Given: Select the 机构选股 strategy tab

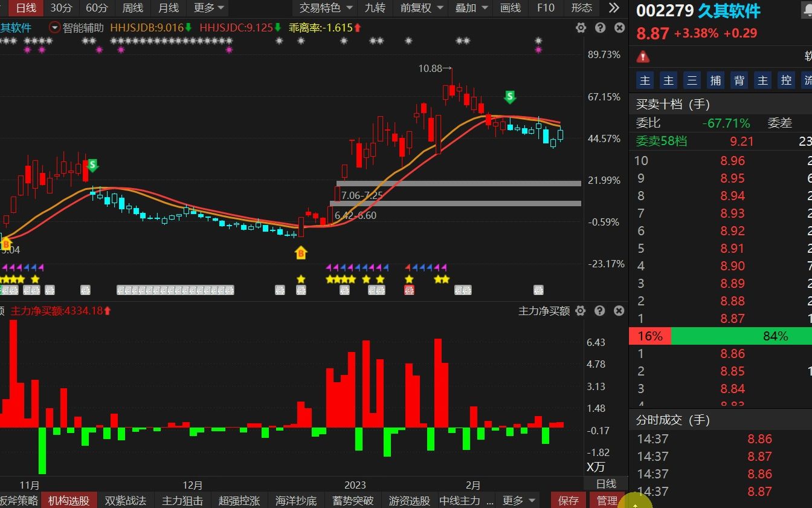Looking at the screenshot, I should point(69,501).
